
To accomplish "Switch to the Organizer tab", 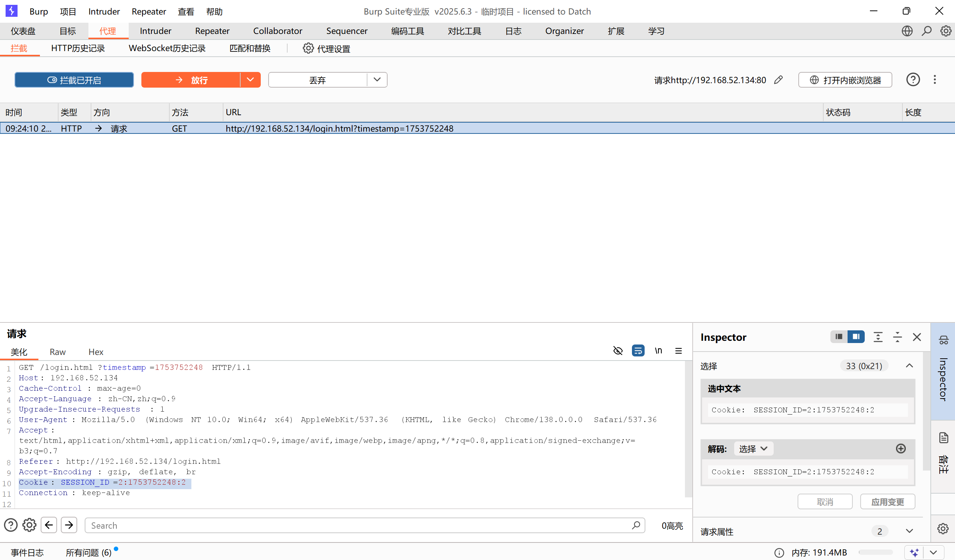I will tap(564, 31).
